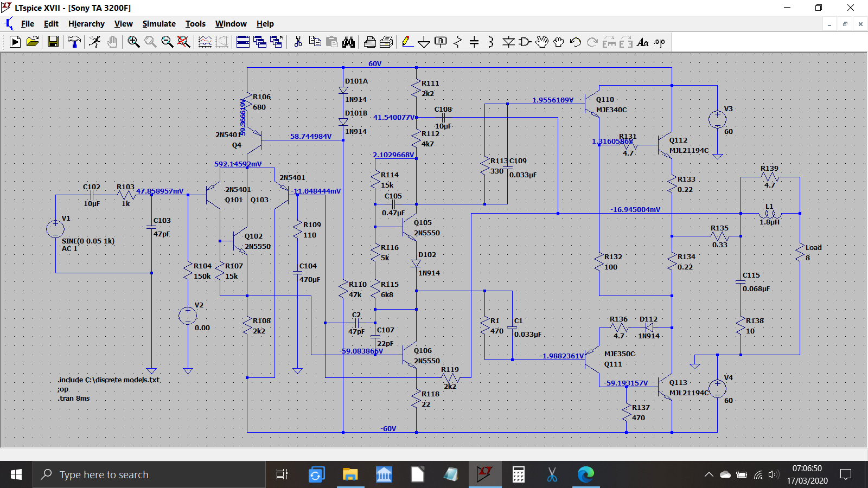Open the Tools menu

coord(195,24)
